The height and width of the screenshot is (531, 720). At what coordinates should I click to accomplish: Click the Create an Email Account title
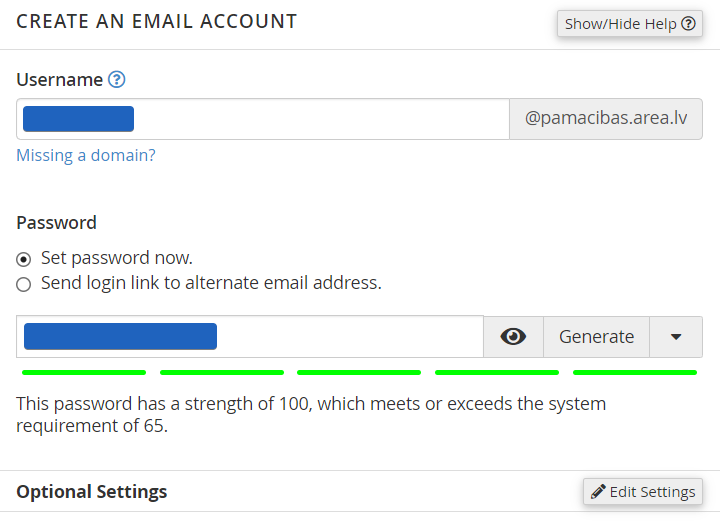pyautogui.click(x=157, y=21)
